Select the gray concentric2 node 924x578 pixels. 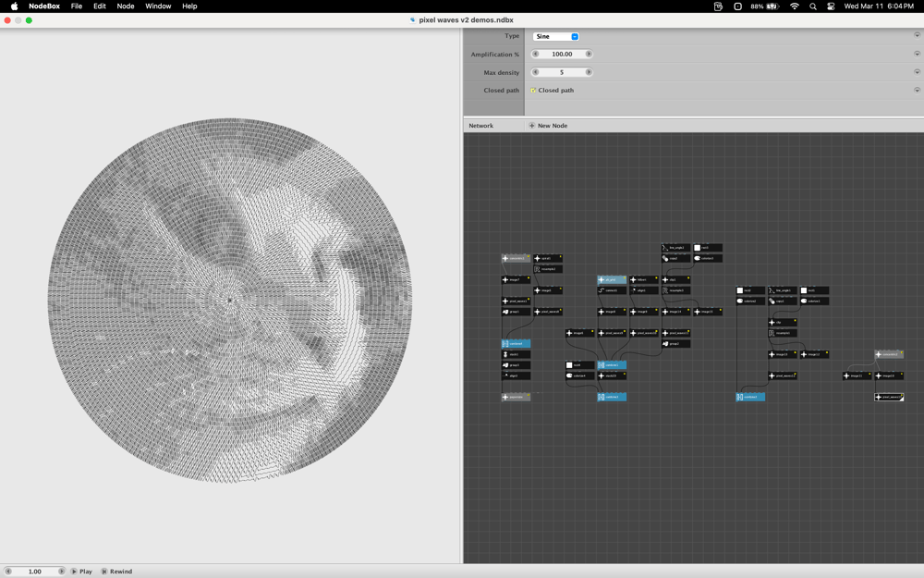click(x=889, y=354)
